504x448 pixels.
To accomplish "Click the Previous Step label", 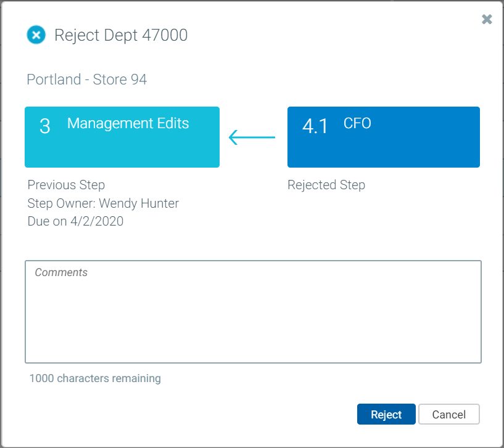I will [66, 185].
